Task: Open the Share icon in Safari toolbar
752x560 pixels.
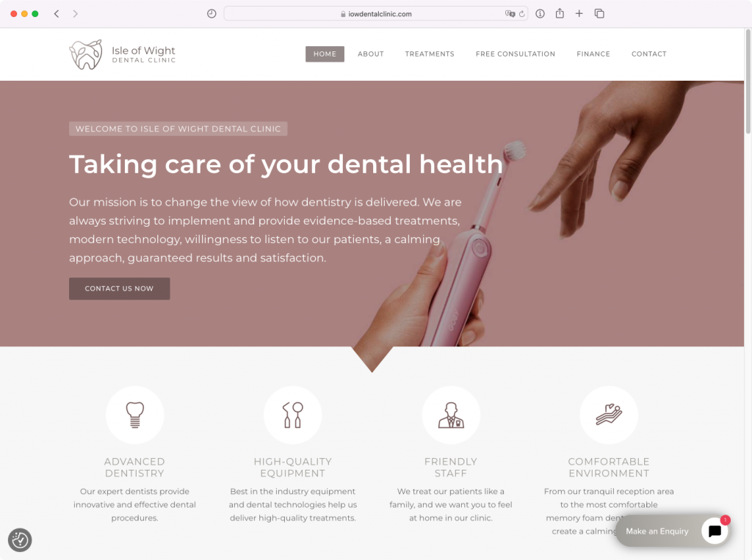Action: (560, 13)
